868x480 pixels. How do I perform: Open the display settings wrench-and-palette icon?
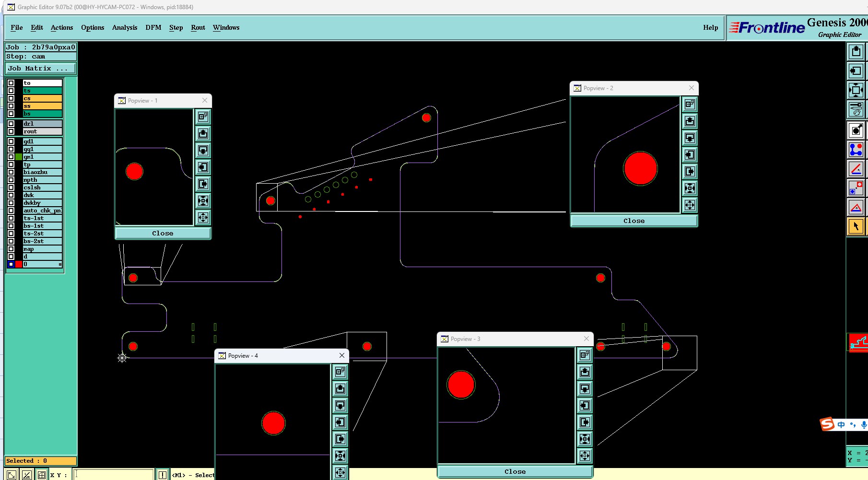click(856, 109)
